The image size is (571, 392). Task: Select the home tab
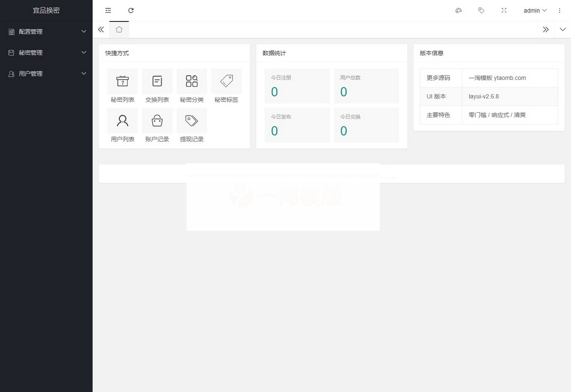click(119, 29)
